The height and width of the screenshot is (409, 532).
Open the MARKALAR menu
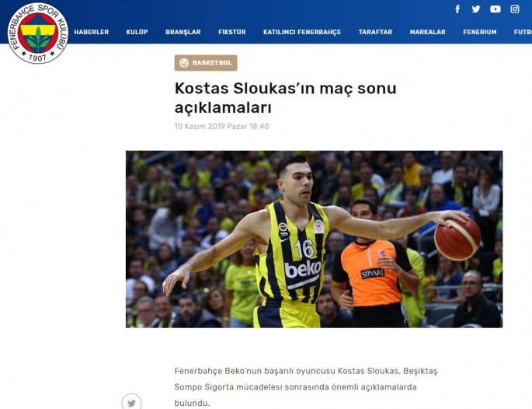point(427,32)
